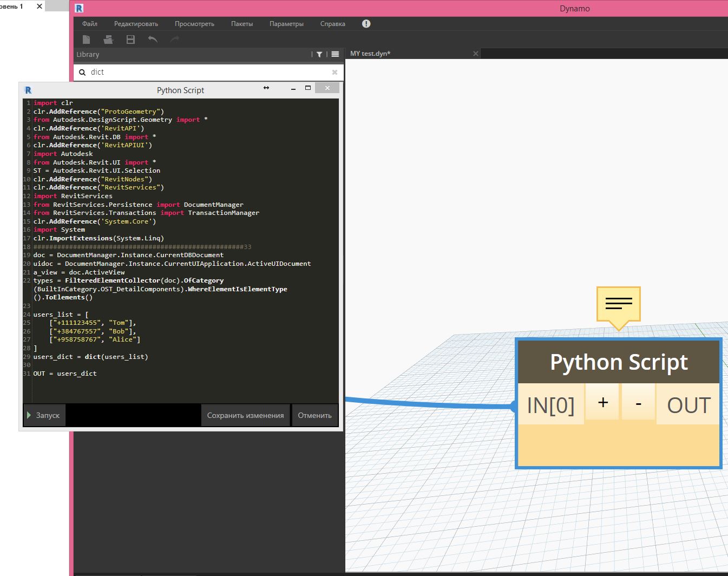This screenshot has height=576, width=728.
Task: Click the Library search field containing 'dict'
Action: [208, 72]
